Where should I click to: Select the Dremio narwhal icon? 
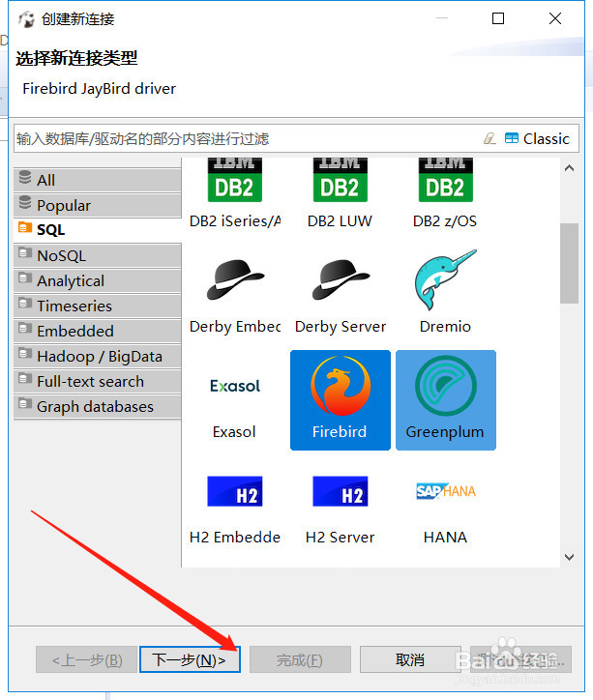445,279
